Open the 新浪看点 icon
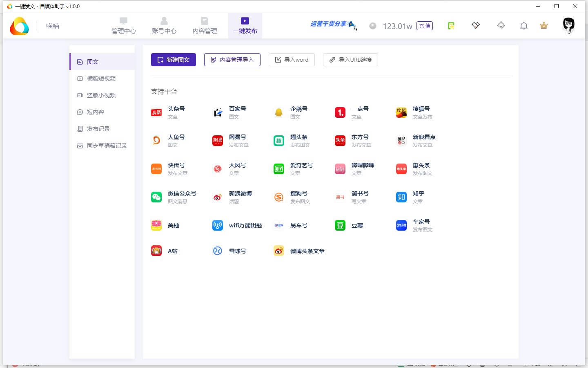The image size is (588, 368). (401, 141)
